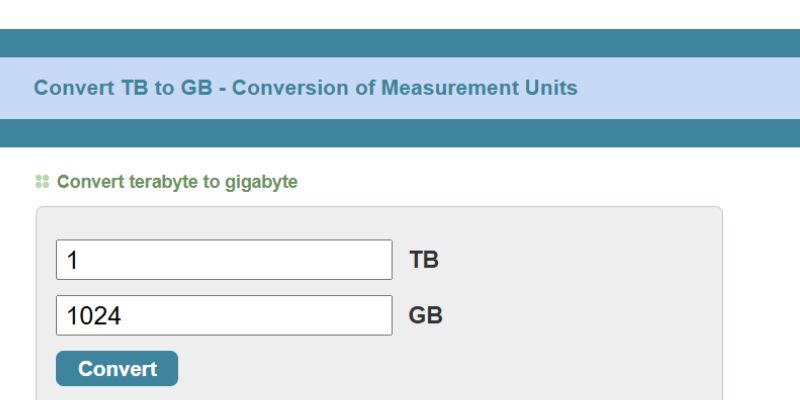
Task: Click "Conversion of Measurement Units" in the title
Action: point(405,88)
